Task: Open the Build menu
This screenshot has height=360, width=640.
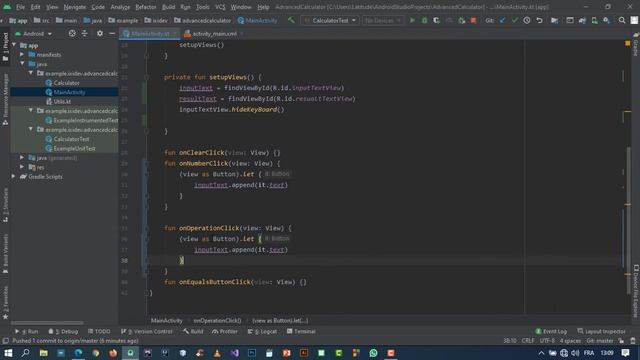Action: point(169,7)
